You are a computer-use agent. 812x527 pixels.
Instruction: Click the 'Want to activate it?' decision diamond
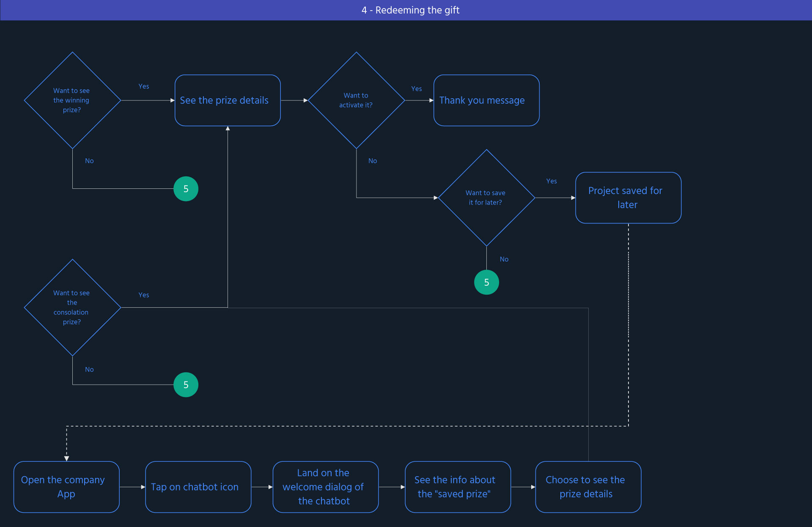356,100
